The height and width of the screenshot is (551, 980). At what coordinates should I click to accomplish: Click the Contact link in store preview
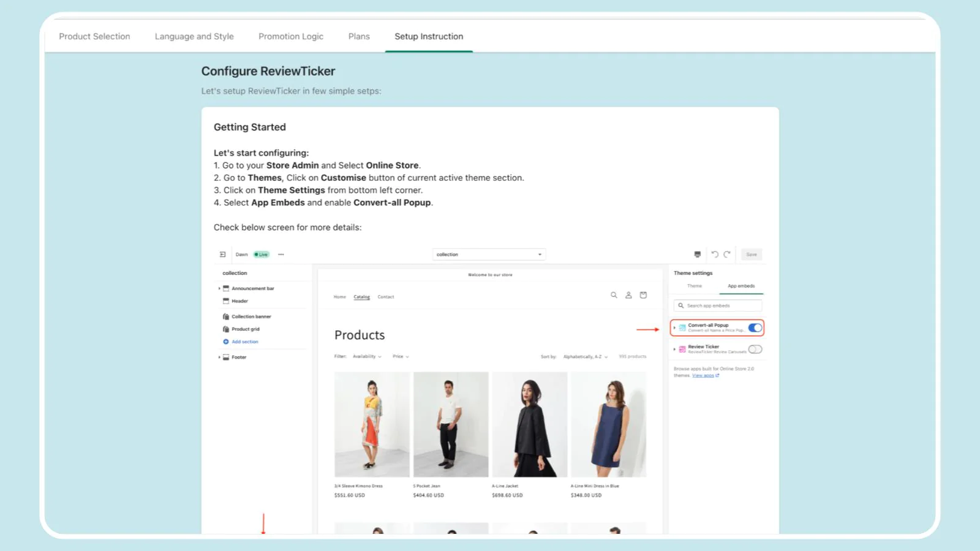point(386,297)
